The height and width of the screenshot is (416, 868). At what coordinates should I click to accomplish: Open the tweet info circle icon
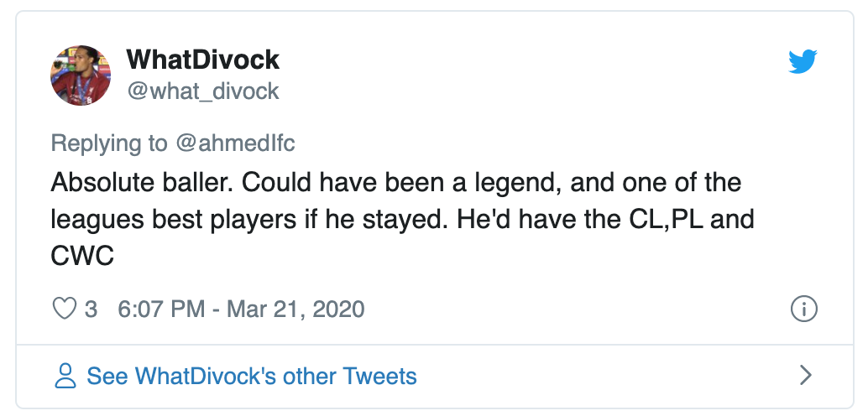(804, 309)
